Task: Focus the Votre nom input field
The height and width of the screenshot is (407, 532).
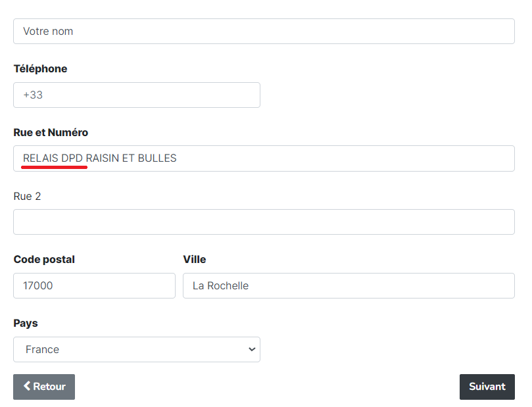Action: point(264,31)
